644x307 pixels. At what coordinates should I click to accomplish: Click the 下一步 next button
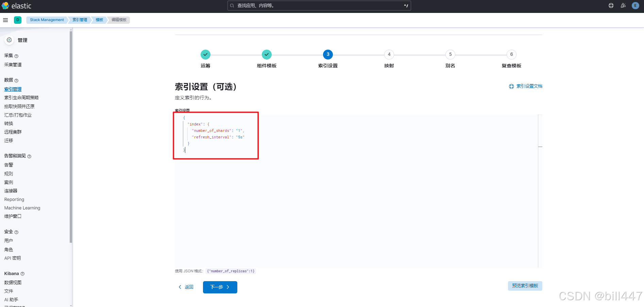[x=220, y=287]
